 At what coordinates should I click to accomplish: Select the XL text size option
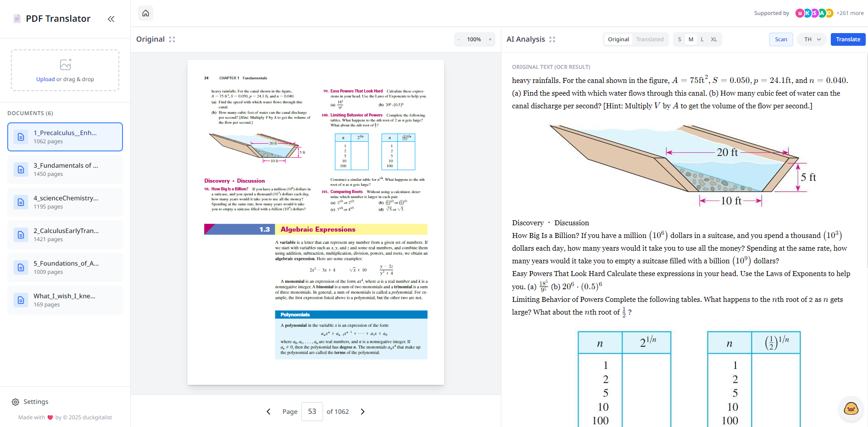[714, 39]
